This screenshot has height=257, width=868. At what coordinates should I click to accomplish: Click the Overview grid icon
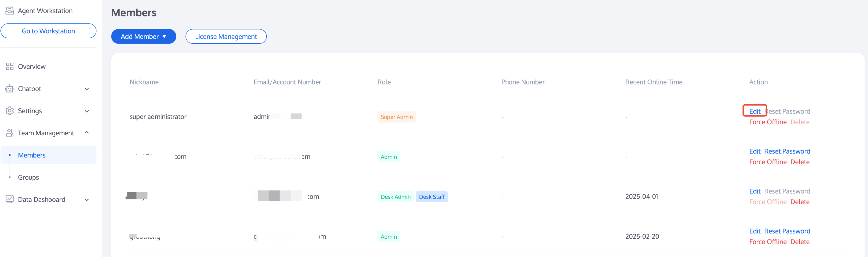point(9,67)
